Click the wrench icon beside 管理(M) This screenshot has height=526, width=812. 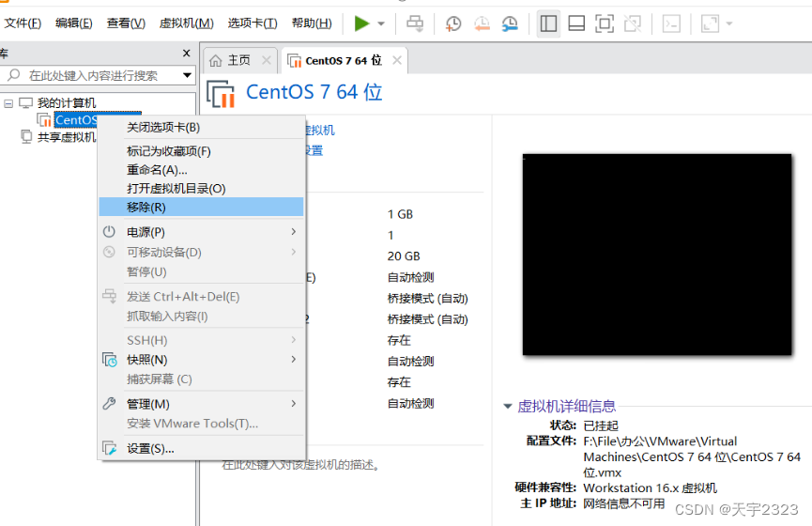tap(109, 404)
